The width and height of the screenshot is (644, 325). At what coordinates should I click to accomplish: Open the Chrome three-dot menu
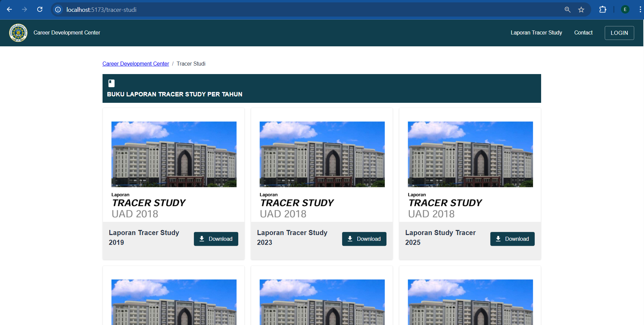click(640, 9)
